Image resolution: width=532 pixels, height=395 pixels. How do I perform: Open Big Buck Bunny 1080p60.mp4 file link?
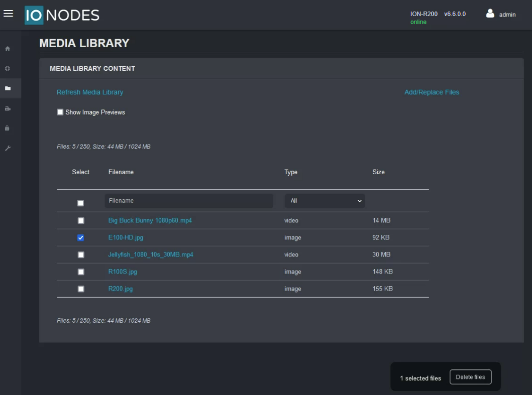tap(150, 220)
